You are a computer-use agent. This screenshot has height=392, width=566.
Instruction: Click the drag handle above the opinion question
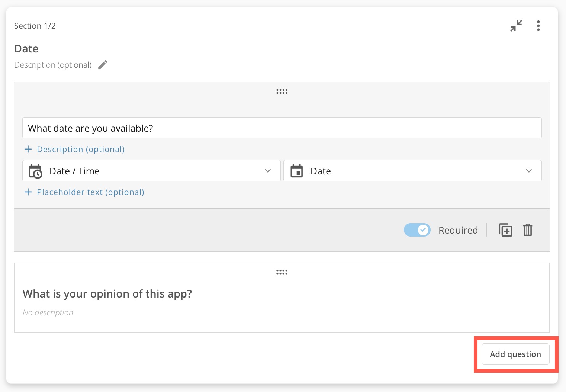282,272
